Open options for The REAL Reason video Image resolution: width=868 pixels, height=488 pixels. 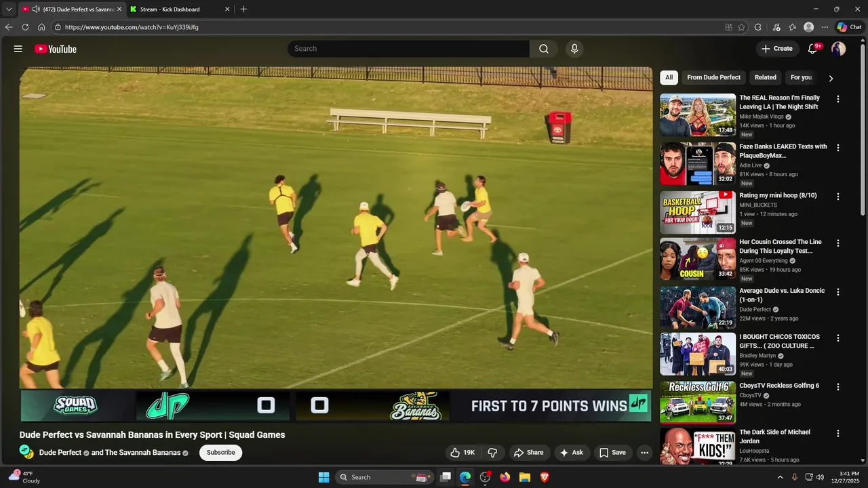point(838,99)
